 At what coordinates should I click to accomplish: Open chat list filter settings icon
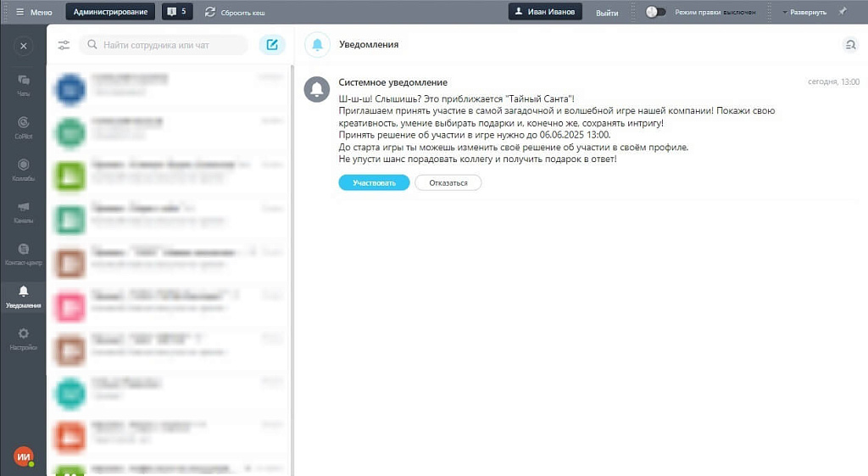[64, 45]
